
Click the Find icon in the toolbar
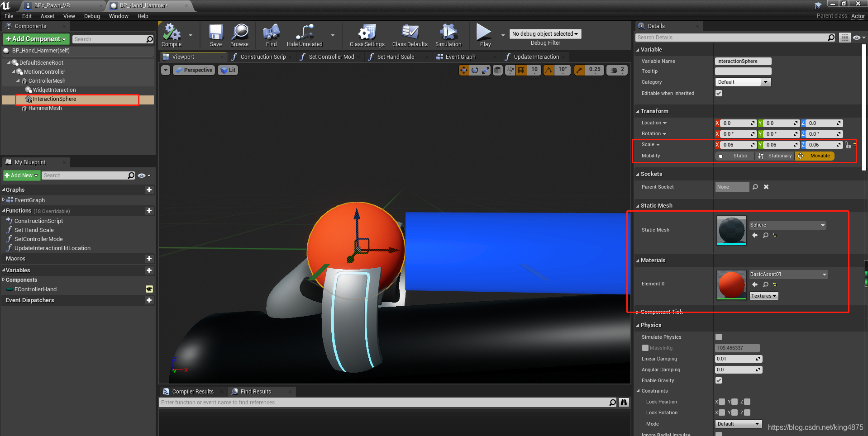[x=271, y=35]
